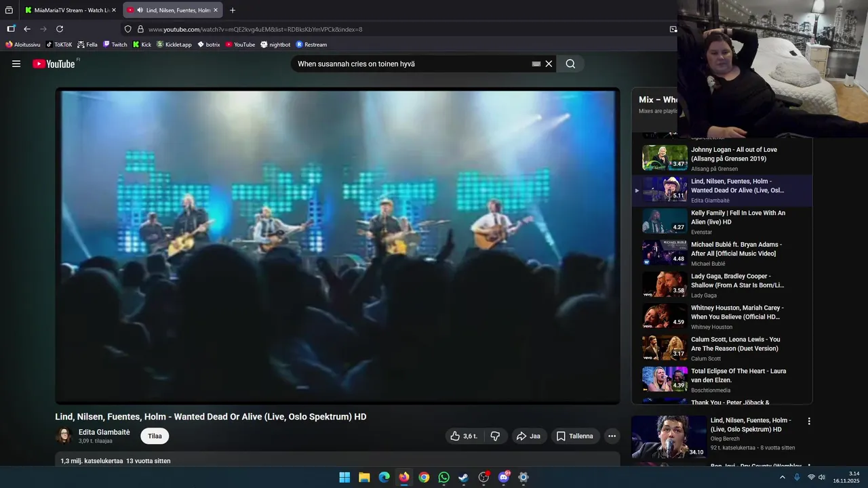This screenshot has width=868, height=488.
Task: Click the microphone tray icon
Action: point(797,477)
